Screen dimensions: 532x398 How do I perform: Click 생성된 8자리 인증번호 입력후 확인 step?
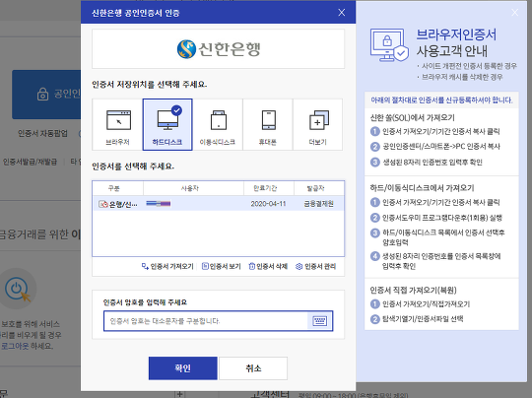(x=432, y=163)
